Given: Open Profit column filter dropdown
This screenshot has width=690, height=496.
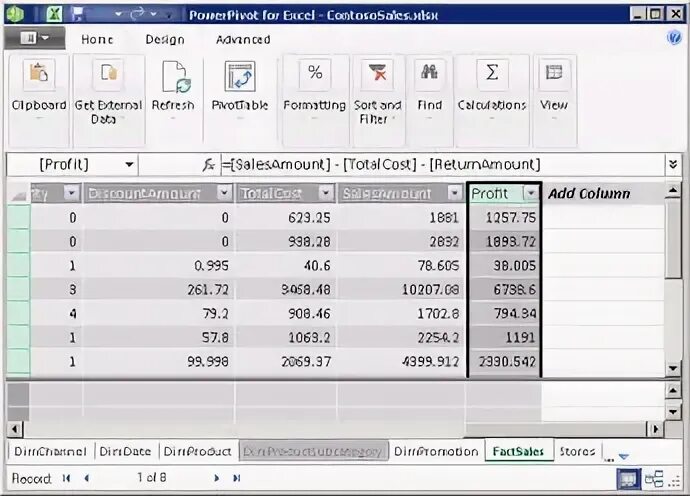Looking at the screenshot, I should pyautogui.click(x=531, y=193).
